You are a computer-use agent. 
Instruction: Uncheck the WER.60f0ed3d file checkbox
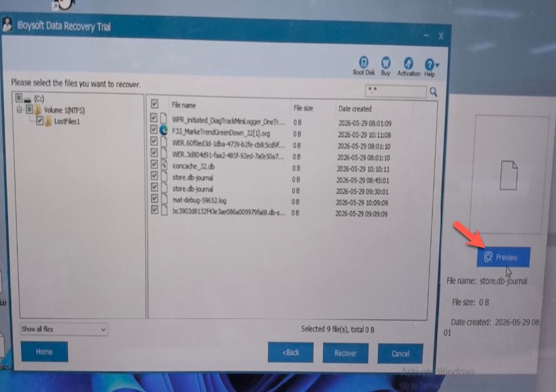pyautogui.click(x=154, y=141)
